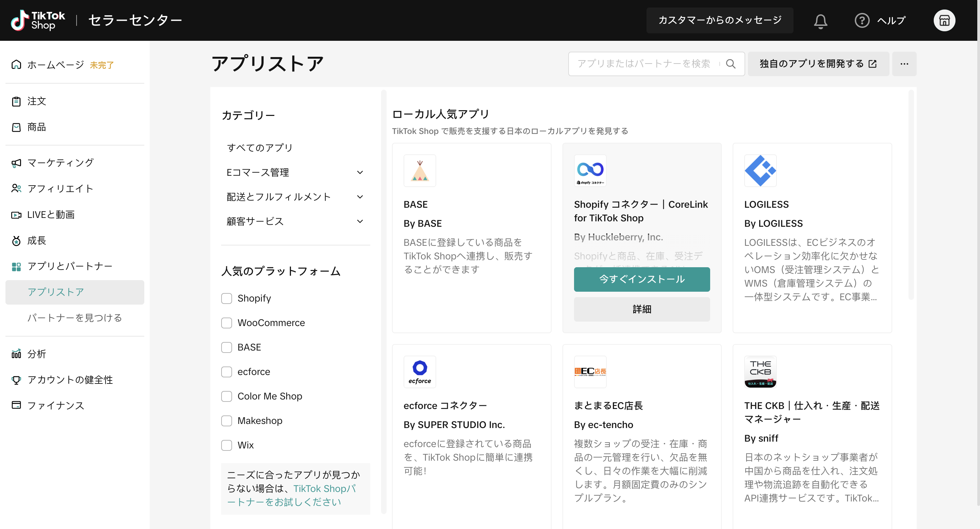Click the search magnifier icon

(x=731, y=64)
